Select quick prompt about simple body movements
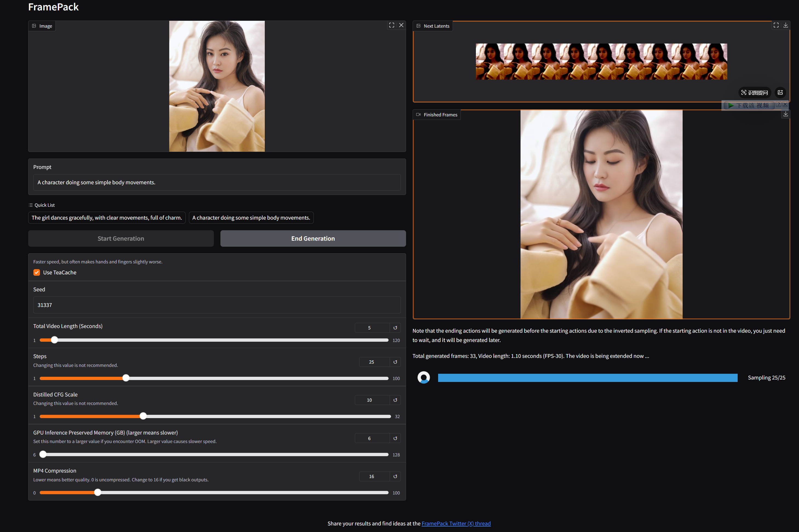The width and height of the screenshot is (799, 532). tap(251, 217)
